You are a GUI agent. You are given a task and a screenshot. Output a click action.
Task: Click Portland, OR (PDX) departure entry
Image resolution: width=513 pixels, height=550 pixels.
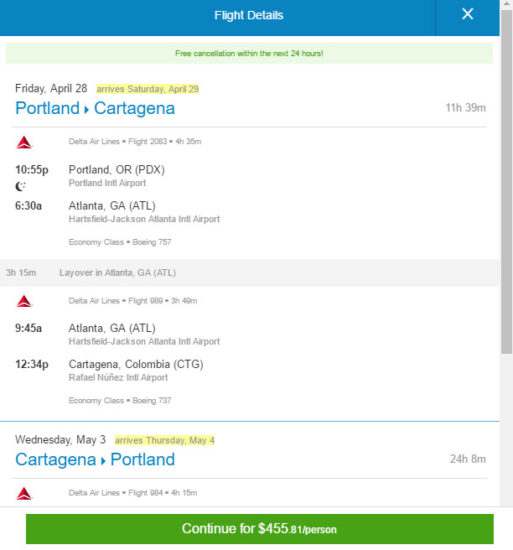point(116,170)
